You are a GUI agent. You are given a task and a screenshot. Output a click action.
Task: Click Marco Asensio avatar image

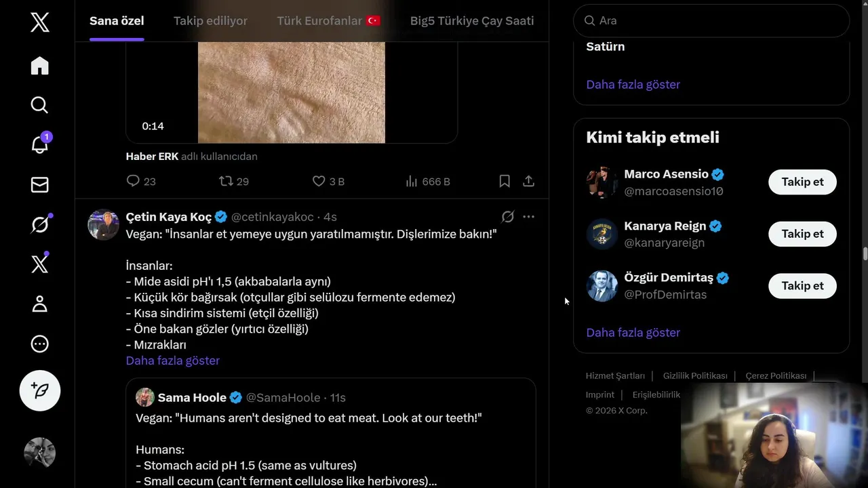[602, 182]
